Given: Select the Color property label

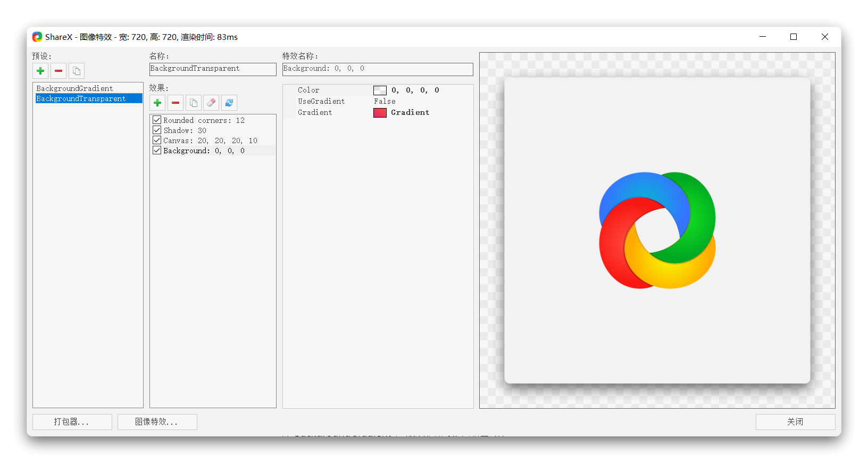Looking at the screenshot, I should point(308,90).
